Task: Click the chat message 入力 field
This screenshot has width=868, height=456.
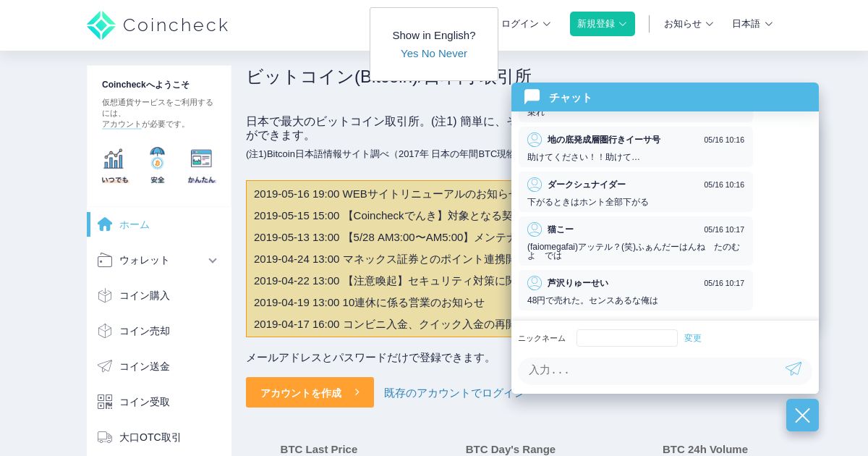Action: [651, 370]
